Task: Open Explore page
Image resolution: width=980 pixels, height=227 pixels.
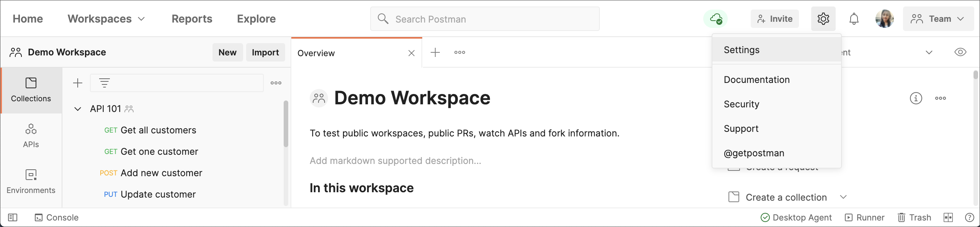Action: pyautogui.click(x=256, y=19)
